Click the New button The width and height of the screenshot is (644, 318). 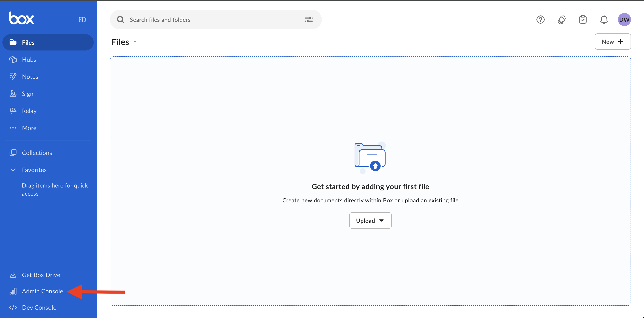(x=612, y=42)
